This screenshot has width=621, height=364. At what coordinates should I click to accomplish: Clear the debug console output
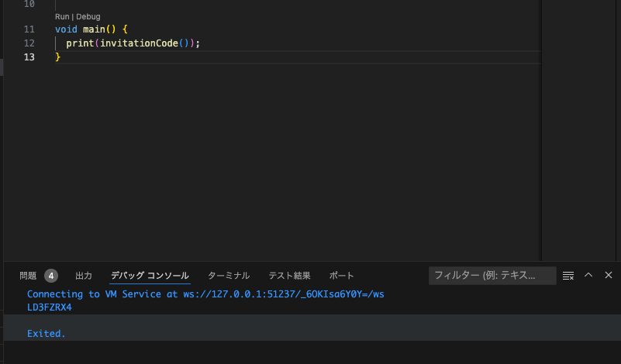point(568,276)
